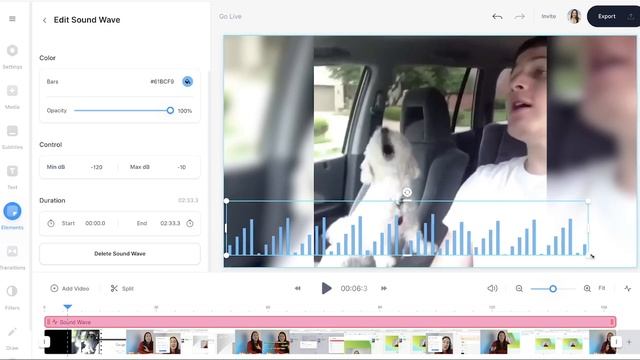Click Delete Sound Wave button

(x=120, y=253)
